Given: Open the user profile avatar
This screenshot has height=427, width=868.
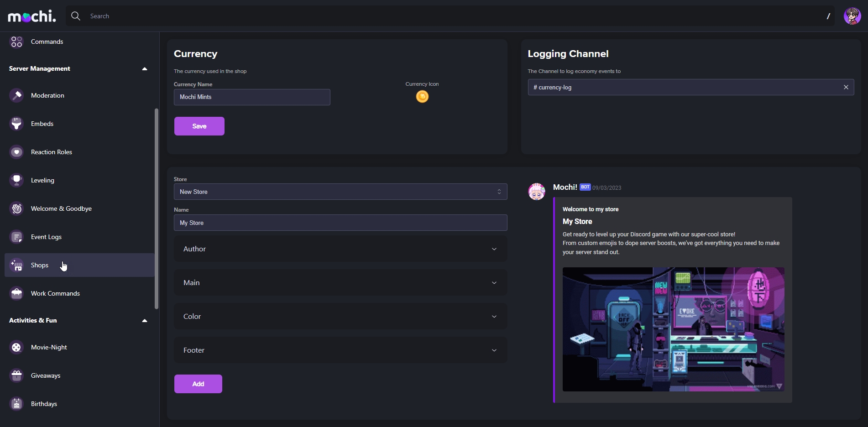Looking at the screenshot, I should tap(852, 16).
